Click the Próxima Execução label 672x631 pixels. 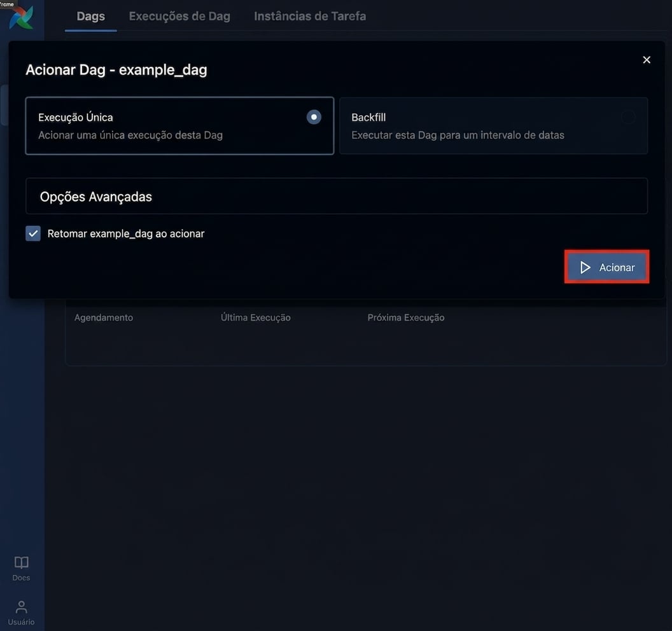point(406,317)
